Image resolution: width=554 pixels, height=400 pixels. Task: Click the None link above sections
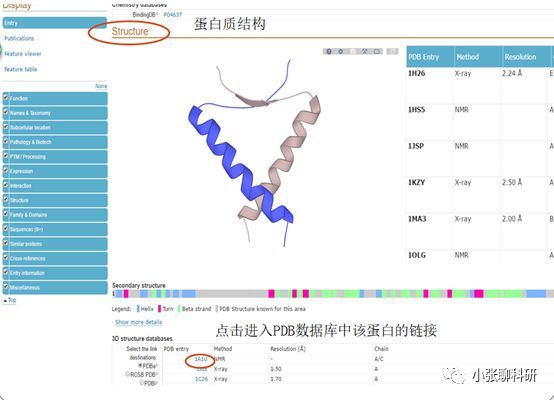point(101,86)
